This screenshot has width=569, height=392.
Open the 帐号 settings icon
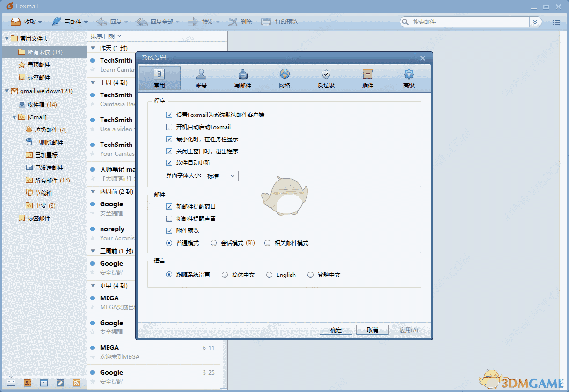click(201, 78)
